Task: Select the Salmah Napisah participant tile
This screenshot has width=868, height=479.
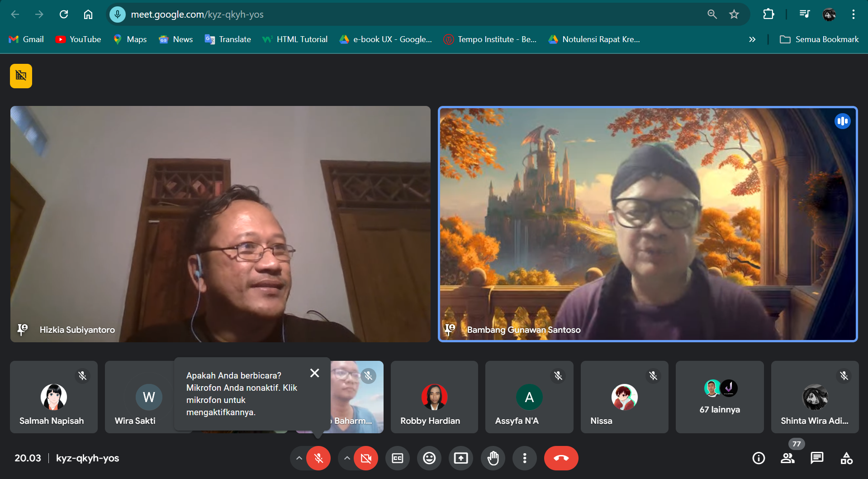Action: click(x=54, y=397)
